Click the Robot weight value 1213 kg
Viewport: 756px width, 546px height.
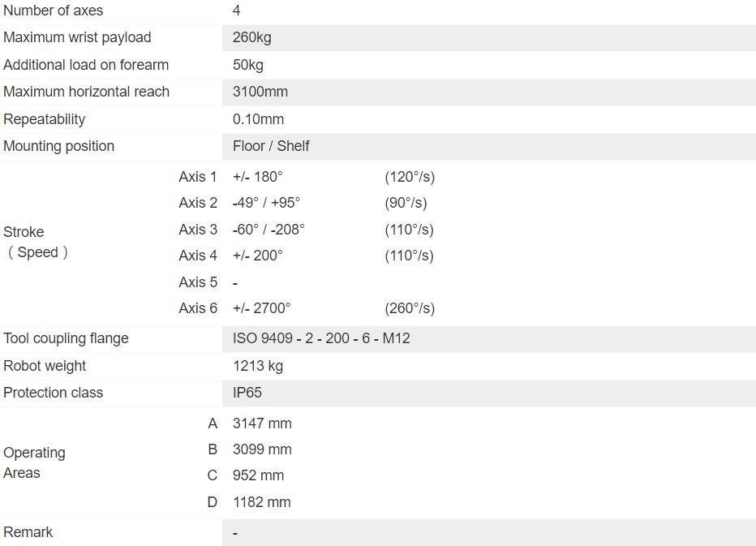coord(258,366)
